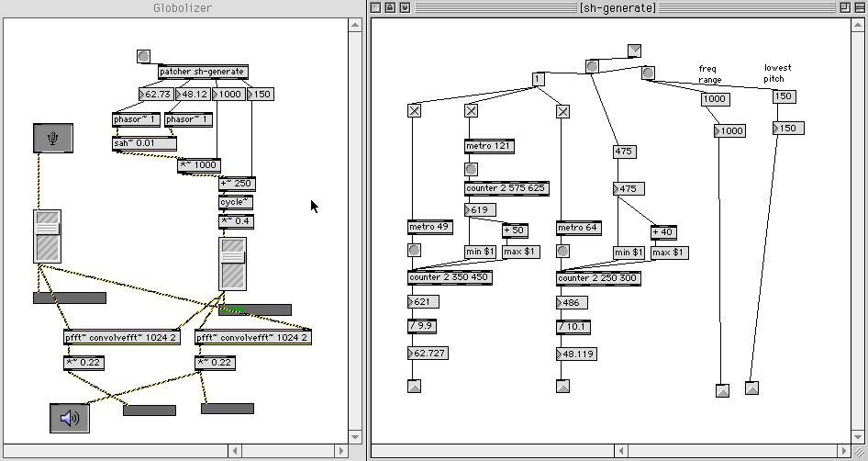Select the counter 2 350 450 object
The height and width of the screenshot is (461, 868).
[450, 277]
